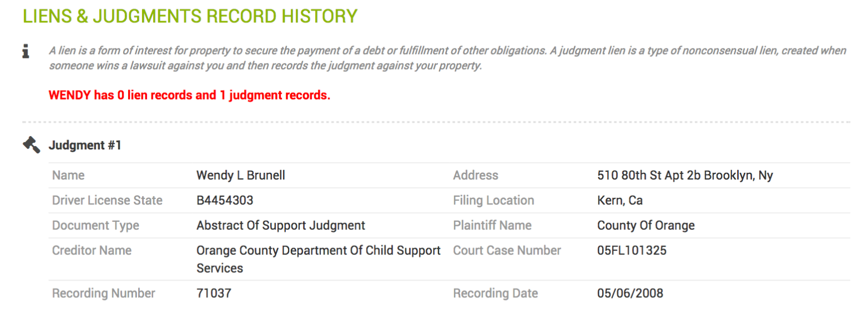868x329 pixels.
Task: Click the Court Case Number label
Action: point(507,250)
